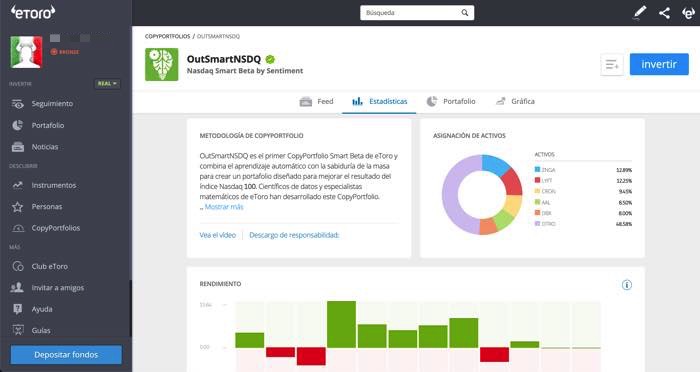Select the Estadísticas tab

(x=379, y=101)
